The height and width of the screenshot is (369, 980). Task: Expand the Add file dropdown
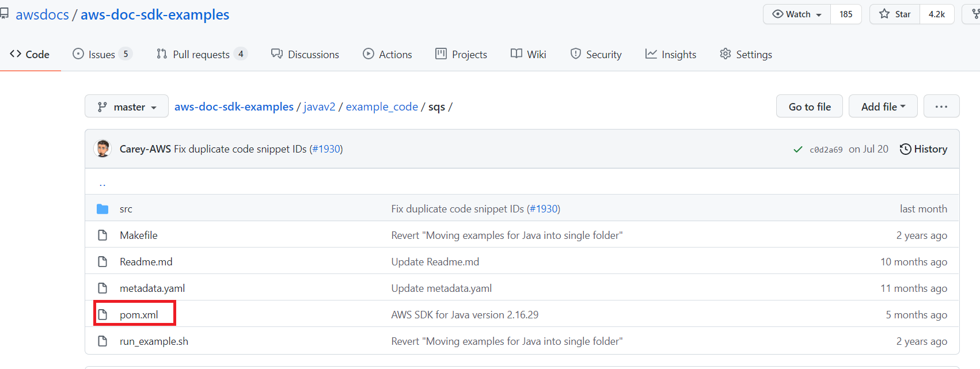pyautogui.click(x=883, y=106)
